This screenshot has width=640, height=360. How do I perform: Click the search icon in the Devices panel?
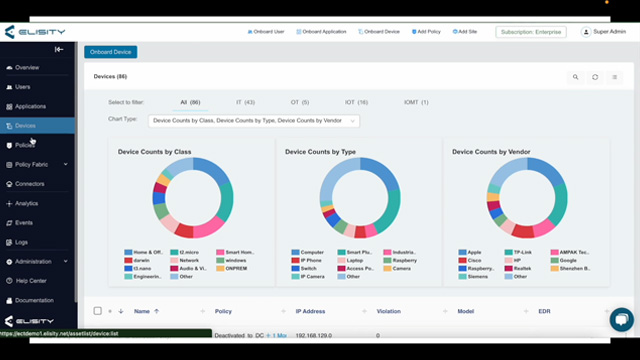coord(576,77)
